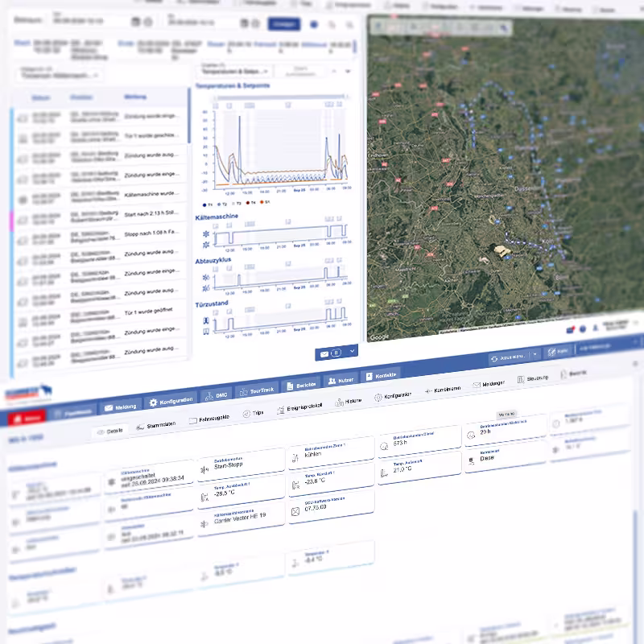Click the Diesel fuel type card
The width and height of the screenshot is (644, 644).
click(x=506, y=456)
